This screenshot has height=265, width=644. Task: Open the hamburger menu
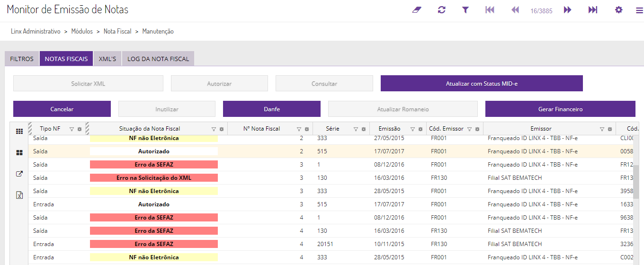(x=639, y=10)
